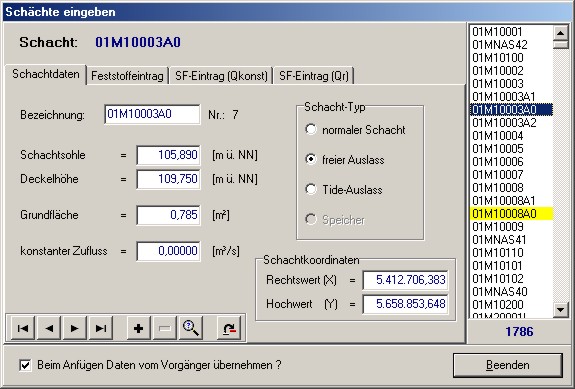The height and width of the screenshot is (389, 575).
Task: Select list entry 01M10200
Action: tap(511, 305)
